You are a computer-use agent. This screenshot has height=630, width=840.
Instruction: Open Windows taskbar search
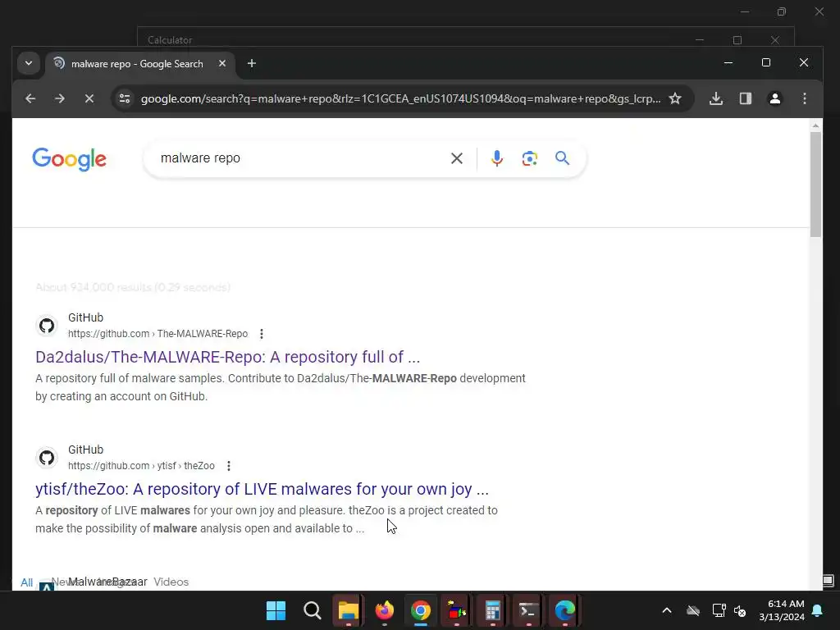(x=313, y=610)
